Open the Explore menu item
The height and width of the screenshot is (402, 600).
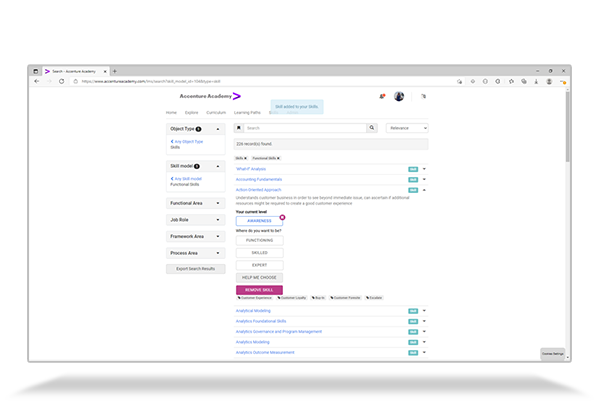(191, 112)
